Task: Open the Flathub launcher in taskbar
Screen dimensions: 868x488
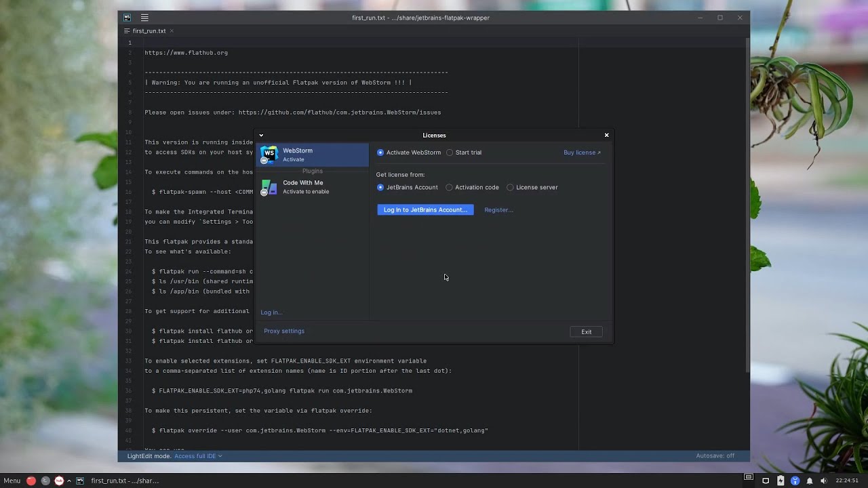Action: coord(59,481)
